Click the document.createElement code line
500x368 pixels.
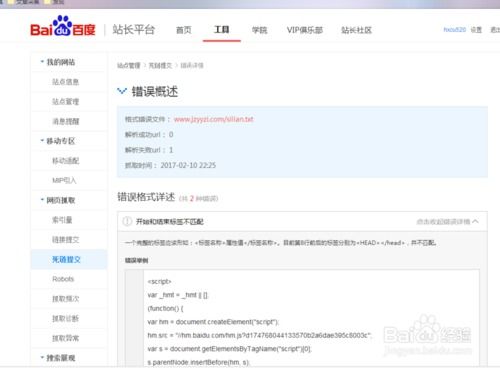[213, 322]
